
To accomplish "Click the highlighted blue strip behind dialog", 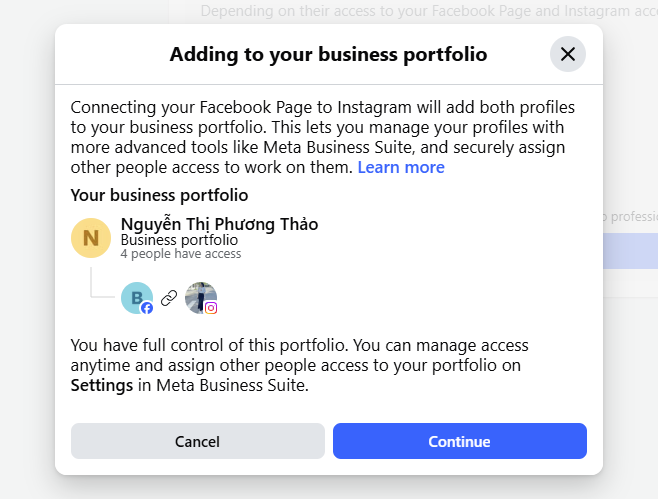I will pos(630,251).
